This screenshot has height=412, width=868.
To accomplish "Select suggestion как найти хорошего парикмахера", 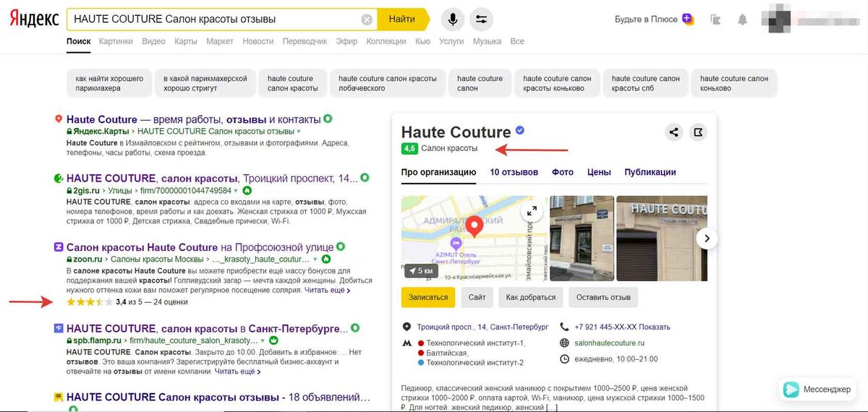I will tap(109, 83).
